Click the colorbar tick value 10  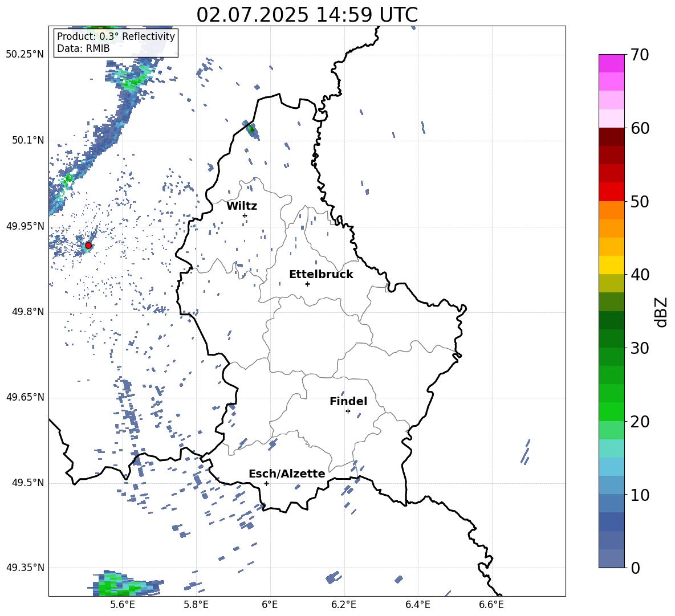(640, 495)
